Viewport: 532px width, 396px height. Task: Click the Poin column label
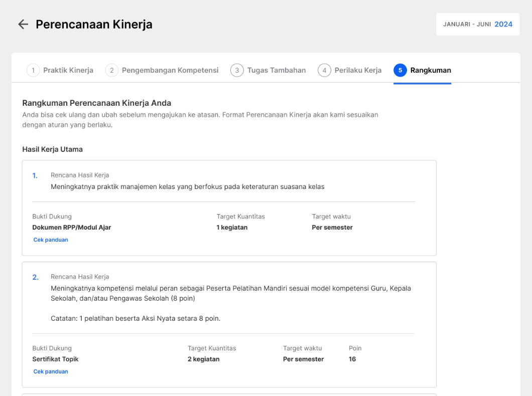pos(355,348)
